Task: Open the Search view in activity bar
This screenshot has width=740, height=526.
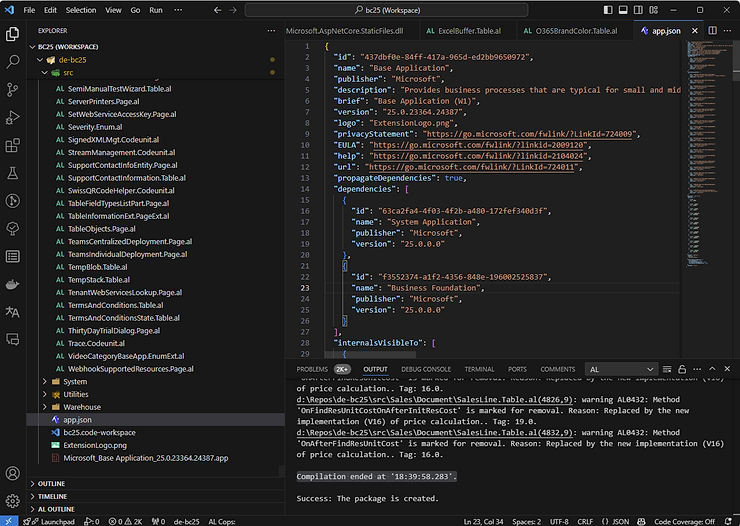Action: (13, 62)
